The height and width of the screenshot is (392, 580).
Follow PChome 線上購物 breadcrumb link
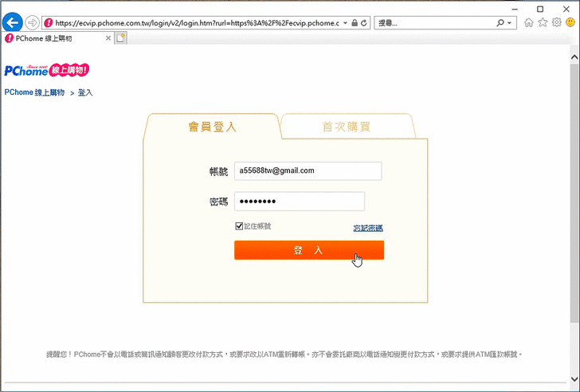tap(34, 92)
